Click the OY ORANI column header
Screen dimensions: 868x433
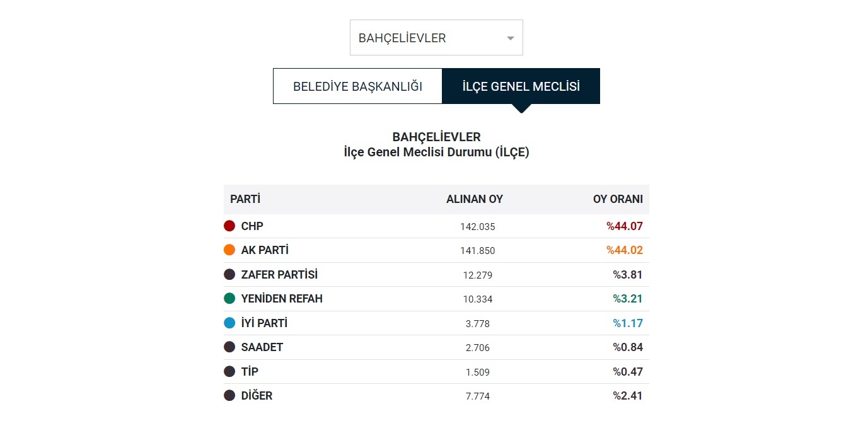pyautogui.click(x=618, y=199)
